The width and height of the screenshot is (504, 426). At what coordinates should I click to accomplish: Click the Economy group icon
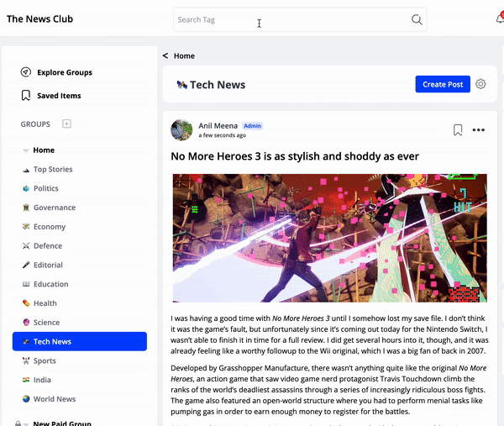tap(26, 227)
